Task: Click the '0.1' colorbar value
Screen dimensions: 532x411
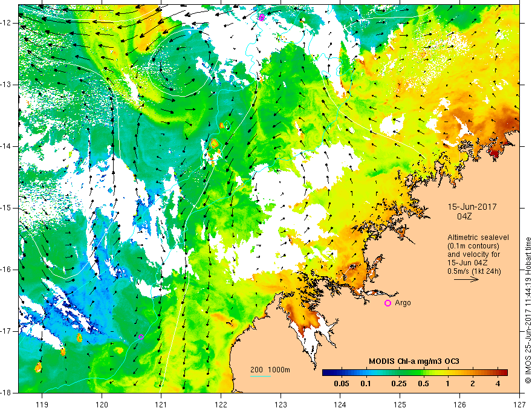Action: 366,384
